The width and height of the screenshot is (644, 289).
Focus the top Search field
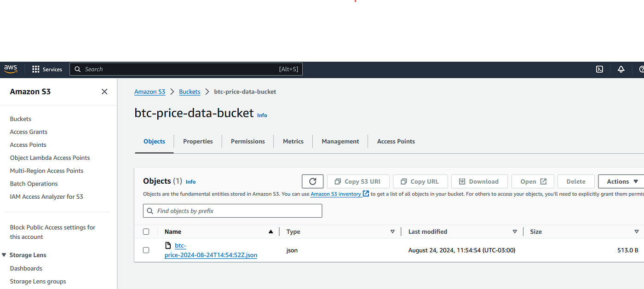click(x=186, y=69)
